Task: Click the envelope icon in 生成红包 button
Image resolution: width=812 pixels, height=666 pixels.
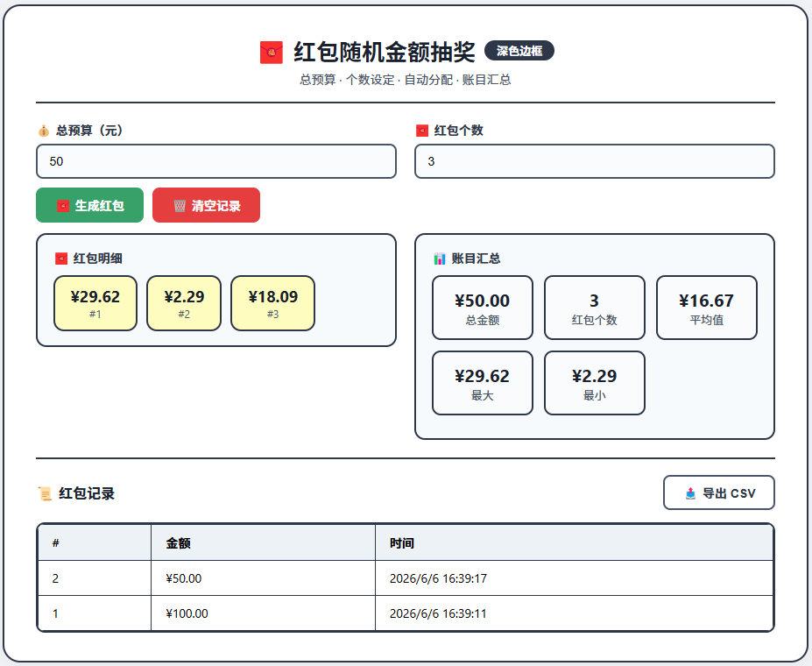Action: (x=63, y=206)
